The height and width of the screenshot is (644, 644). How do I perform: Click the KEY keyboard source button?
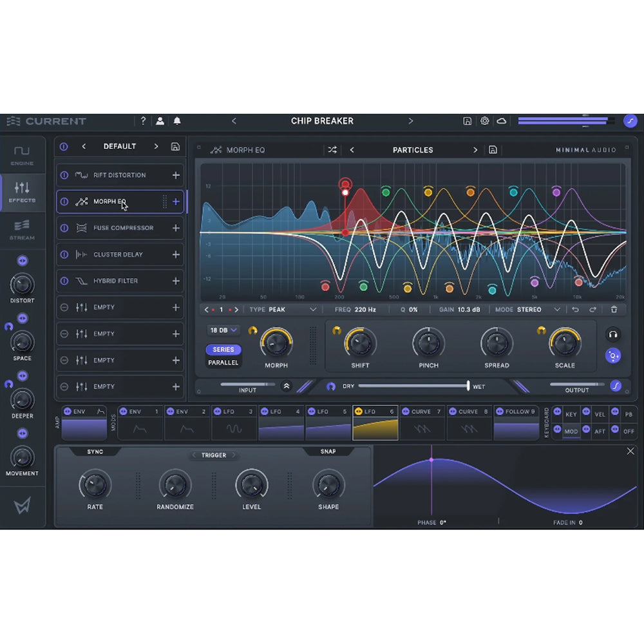click(x=571, y=414)
